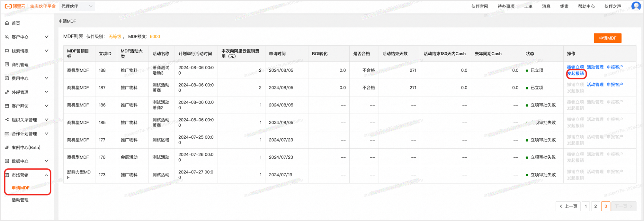644x221 pixels.
Task: Click the 线索情报 sidebar icon
Action: coord(7,51)
